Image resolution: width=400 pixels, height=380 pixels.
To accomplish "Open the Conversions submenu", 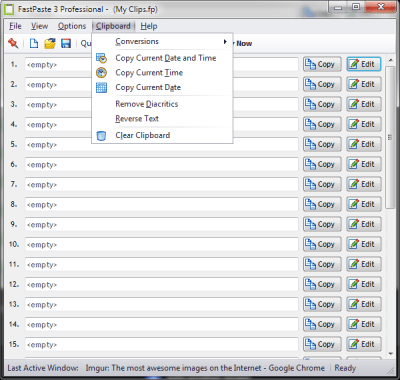I will pyautogui.click(x=162, y=42).
